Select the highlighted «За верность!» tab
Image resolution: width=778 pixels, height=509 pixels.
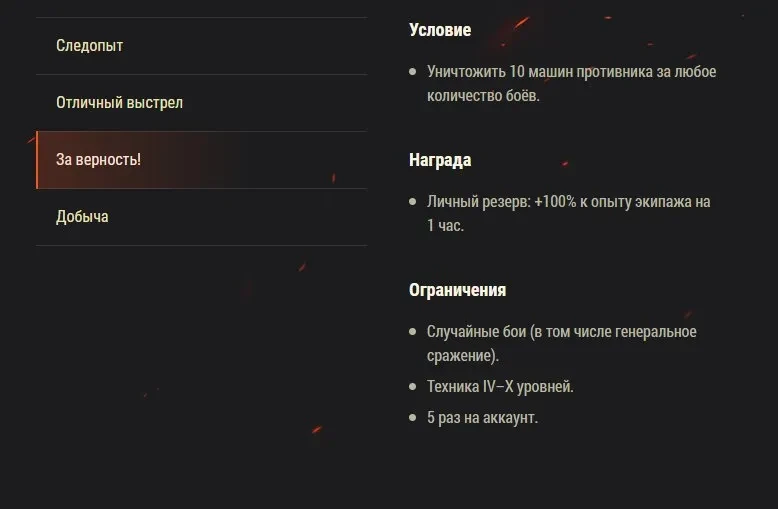98,160
